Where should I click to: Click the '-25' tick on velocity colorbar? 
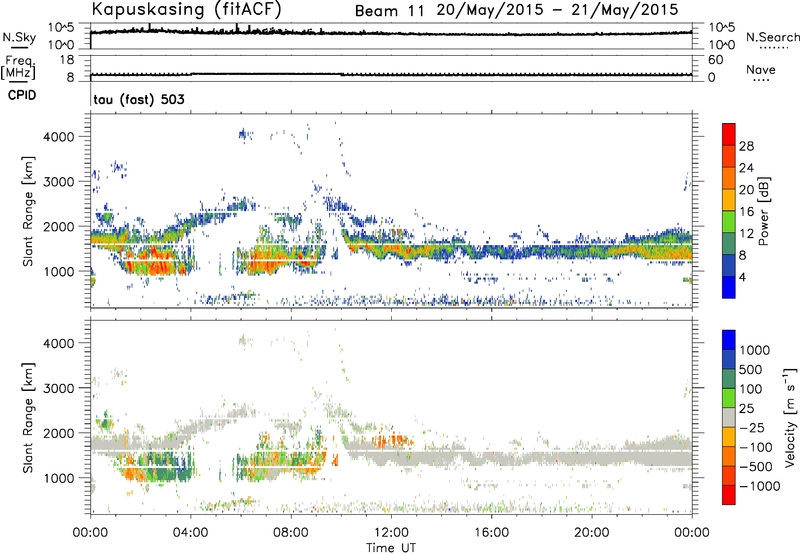(753, 428)
